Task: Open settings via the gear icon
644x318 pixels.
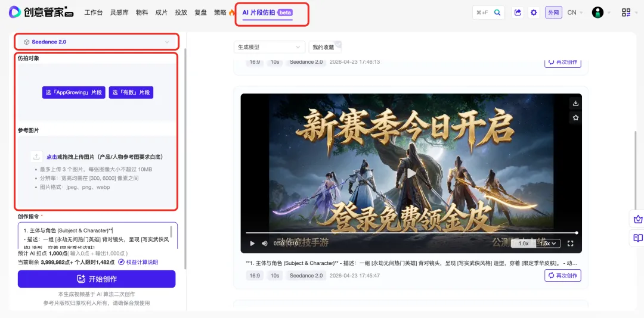Action: tap(534, 13)
